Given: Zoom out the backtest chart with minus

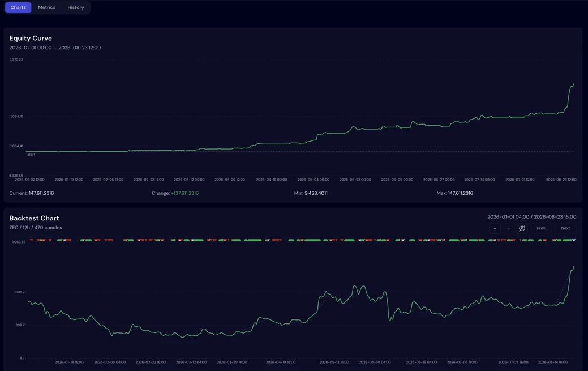Looking at the screenshot, I should (x=508, y=228).
